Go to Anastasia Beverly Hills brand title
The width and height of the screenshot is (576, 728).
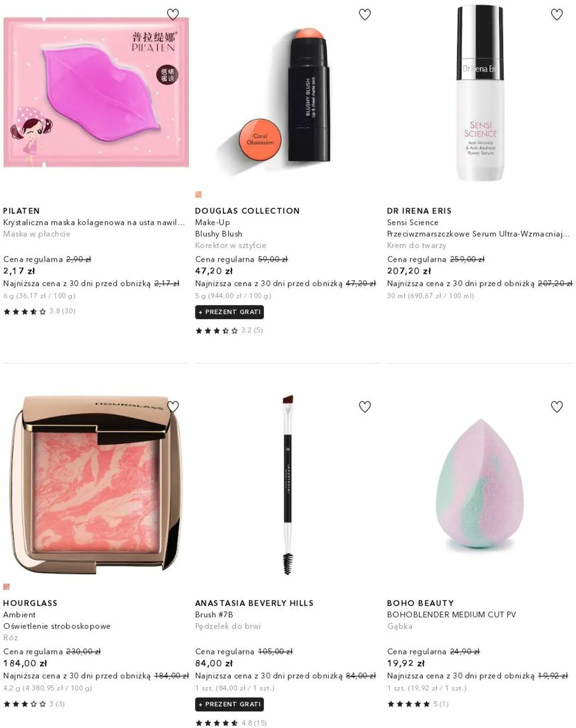pos(254,603)
